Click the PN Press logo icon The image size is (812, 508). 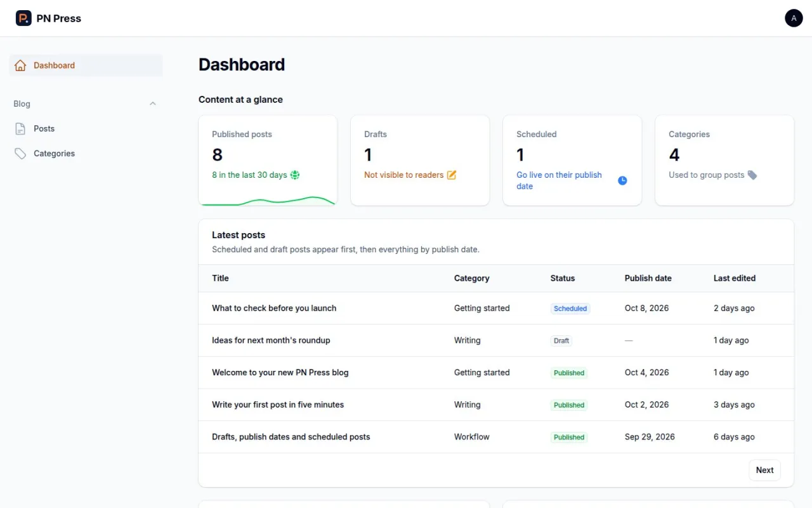pos(23,18)
